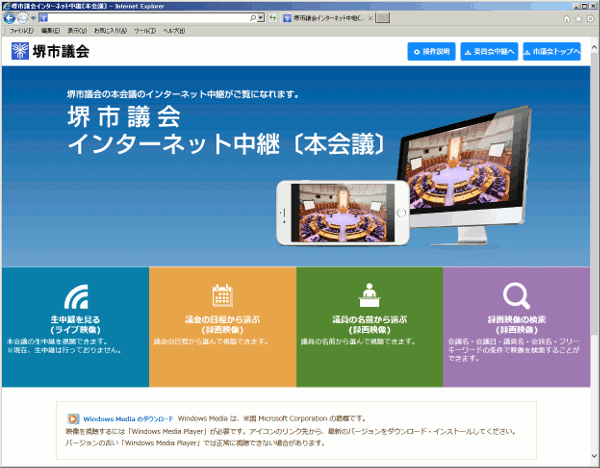This screenshot has width=600, height=468.
Task: Click the live broadcast wifi signal icon
Action: pyautogui.click(x=76, y=297)
